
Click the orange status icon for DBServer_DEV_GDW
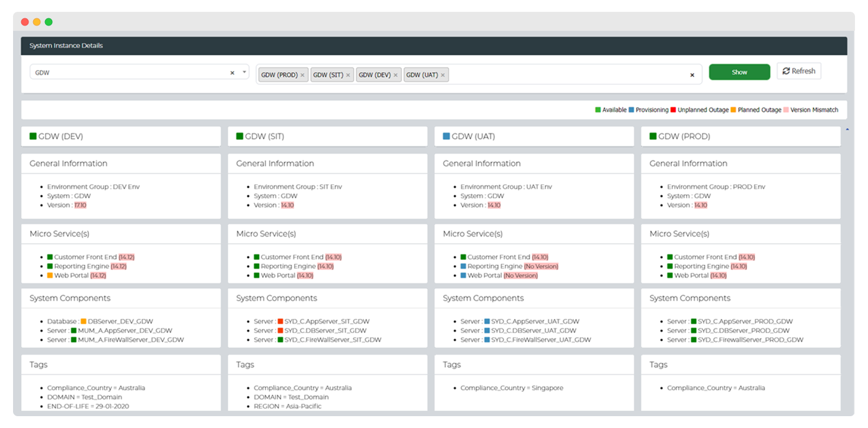click(84, 322)
